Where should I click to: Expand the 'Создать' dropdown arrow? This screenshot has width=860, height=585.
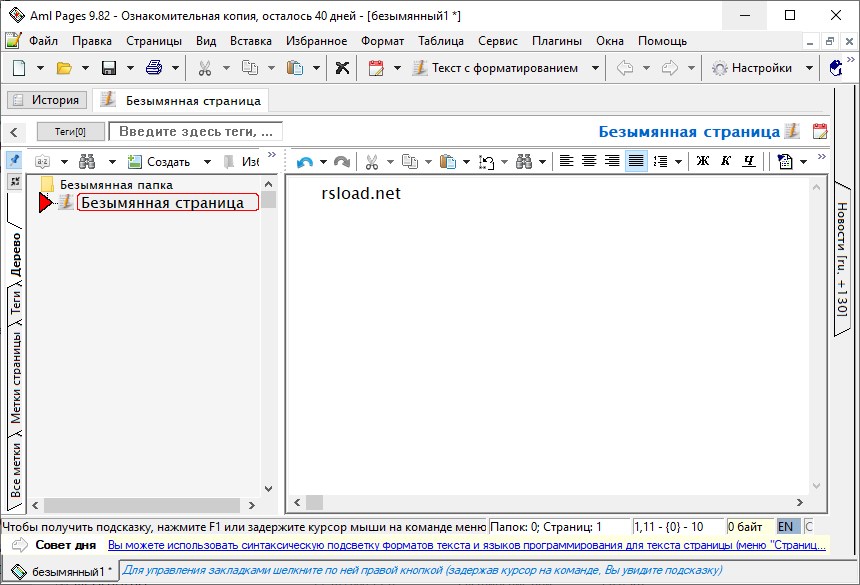207,162
